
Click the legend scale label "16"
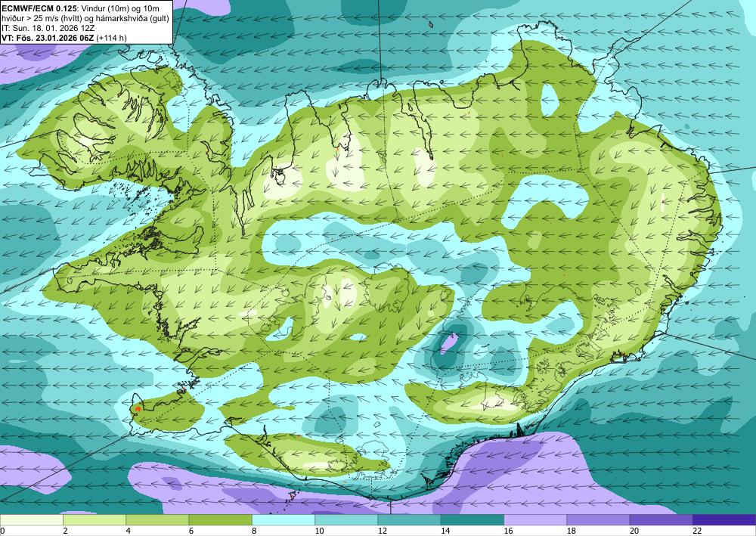(x=508, y=531)
